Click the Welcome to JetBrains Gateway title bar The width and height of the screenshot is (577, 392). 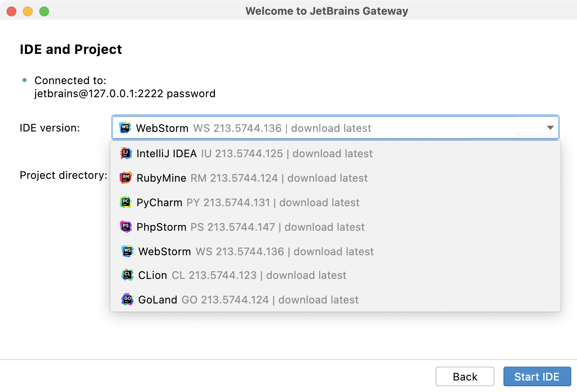(327, 11)
